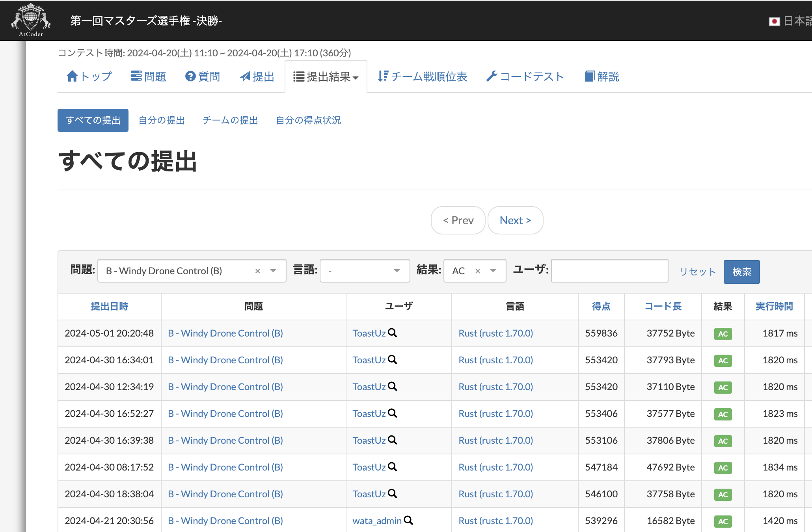Image resolution: width=812 pixels, height=532 pixels.
Task: Click the リセット reset link
Action: click(x=698, y=272)
